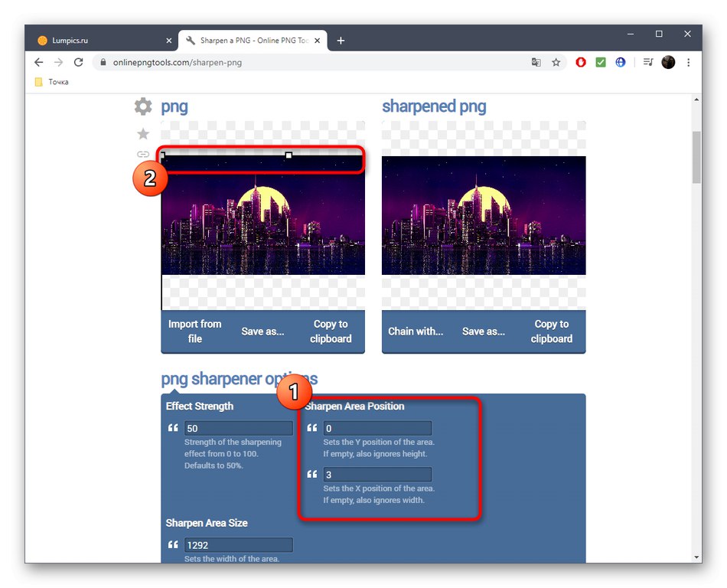
Task: Click the Chain with... button
Action: 417,332
